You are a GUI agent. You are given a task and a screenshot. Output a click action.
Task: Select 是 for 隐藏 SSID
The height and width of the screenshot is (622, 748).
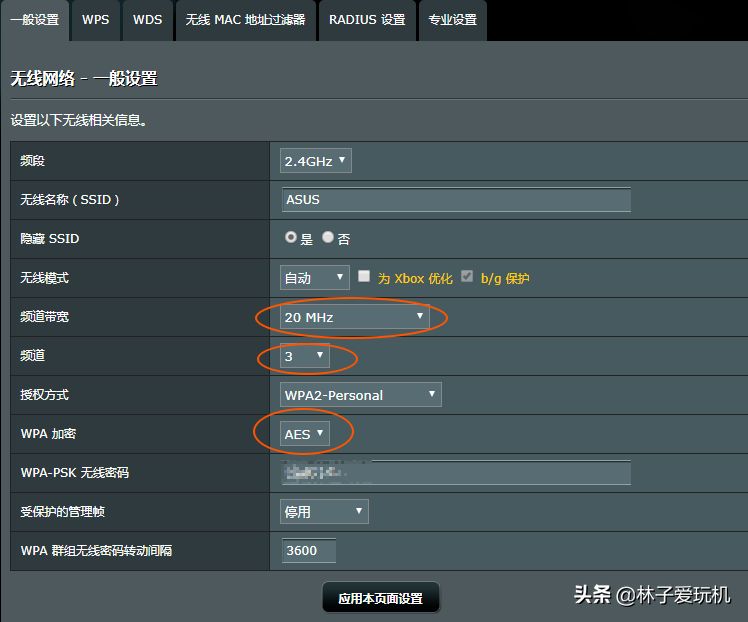(291, 237)
